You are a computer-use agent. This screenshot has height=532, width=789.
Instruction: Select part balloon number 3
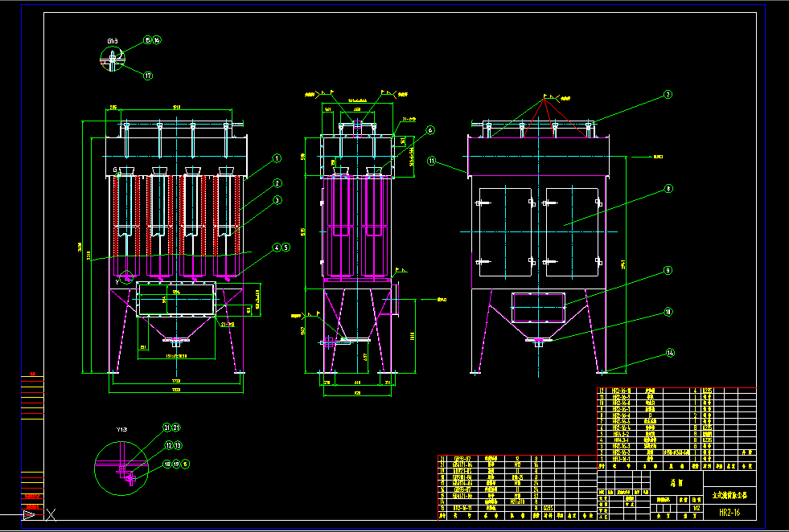click(x=277, y=200)
